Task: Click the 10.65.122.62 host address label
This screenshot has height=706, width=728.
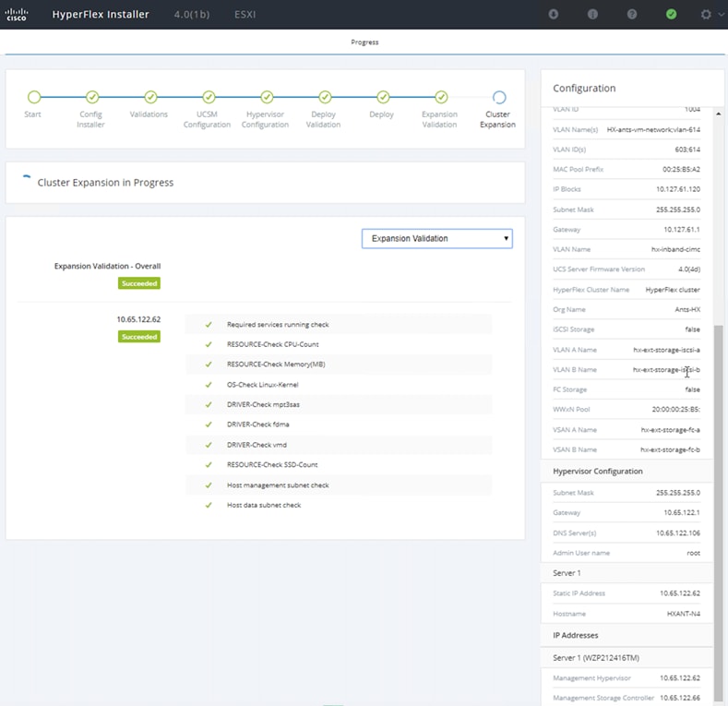Action: (138, 319)
